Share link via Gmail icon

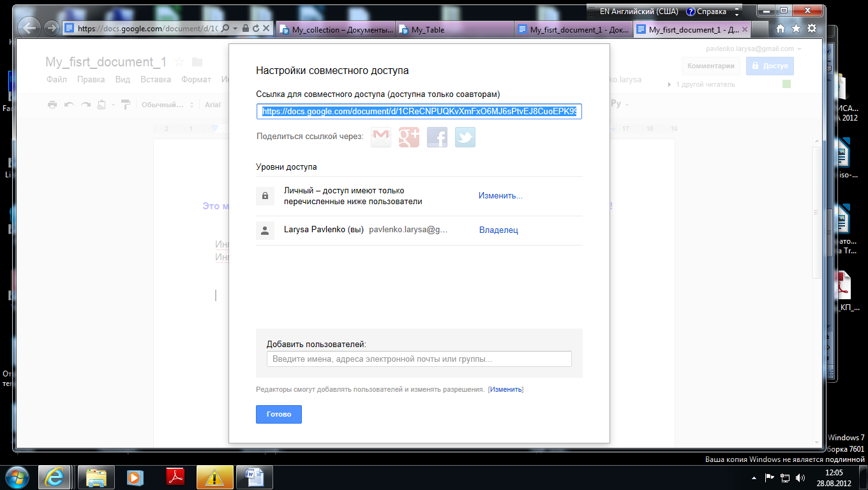381,137
